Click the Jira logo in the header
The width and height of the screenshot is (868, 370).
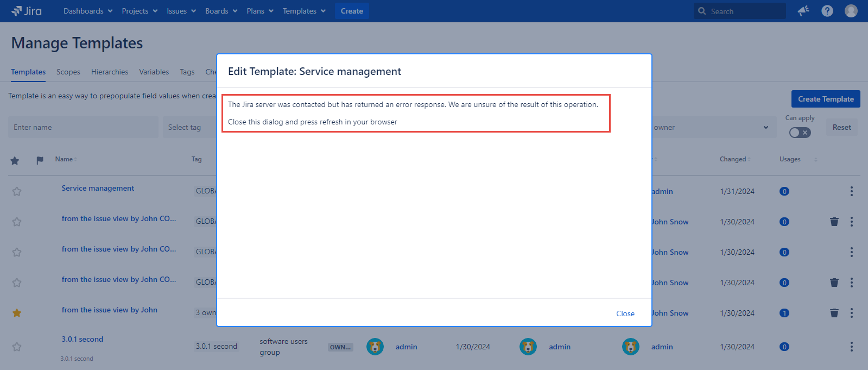click(x=26, y=11)
